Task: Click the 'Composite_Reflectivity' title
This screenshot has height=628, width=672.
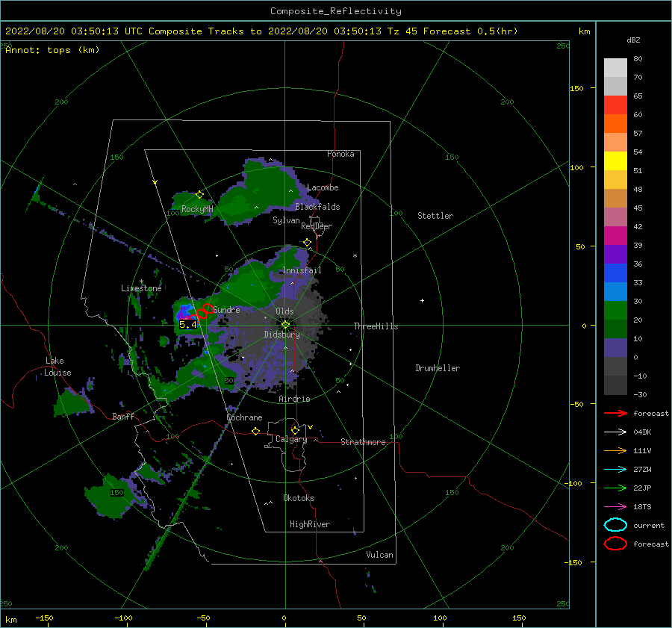Action: click(335, 11)
